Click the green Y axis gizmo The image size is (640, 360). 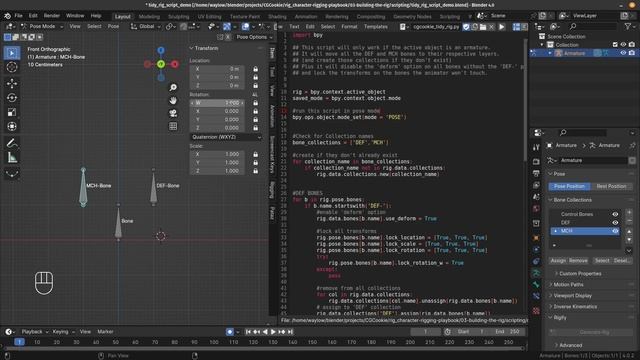click(x=161, y=64)
